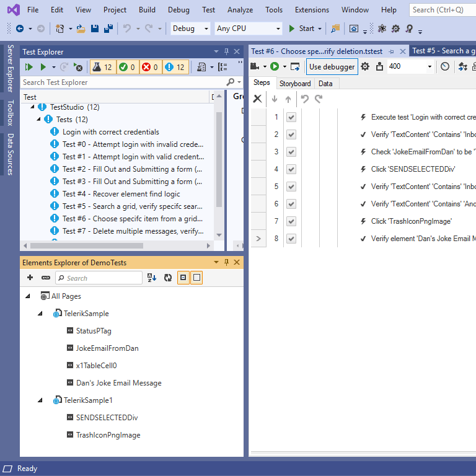Click the Test Explorer vertical scrollbar
This screenshot has height=476, width=476.
[219, 159]
